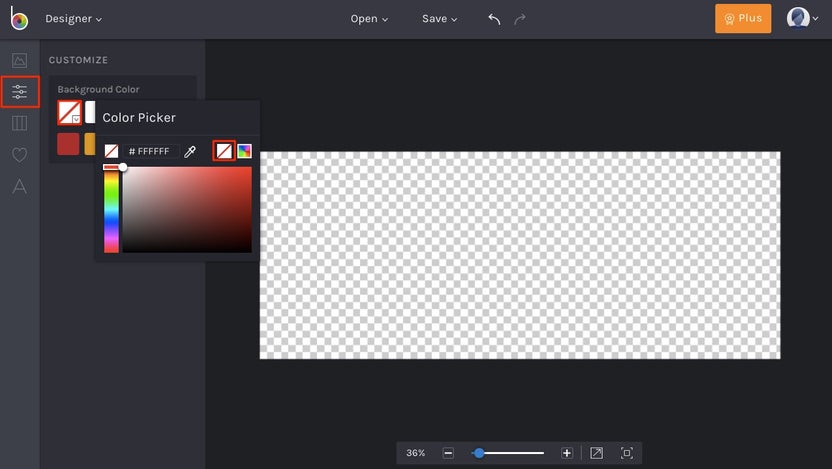Click the hex color code input field
Screen dimensions: 832x469
[x=151, y=151]
